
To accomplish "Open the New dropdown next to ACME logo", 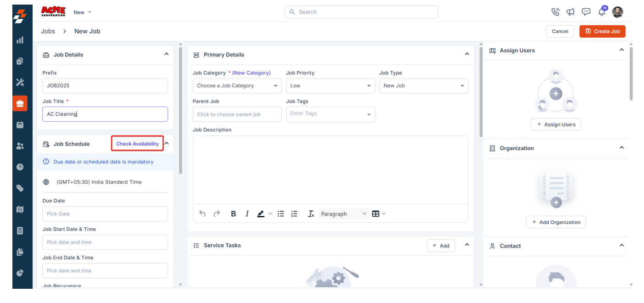I will pyautogui.click(x=83, y=12).
